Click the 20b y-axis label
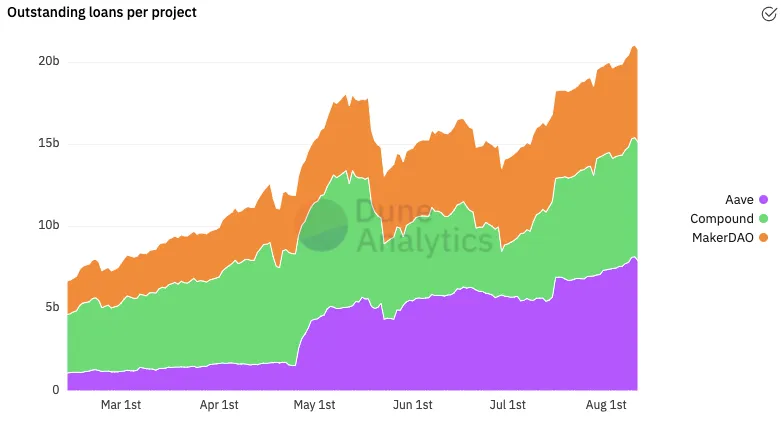The height and width of the screenshot is (421, 783). (x=49, y=61)
